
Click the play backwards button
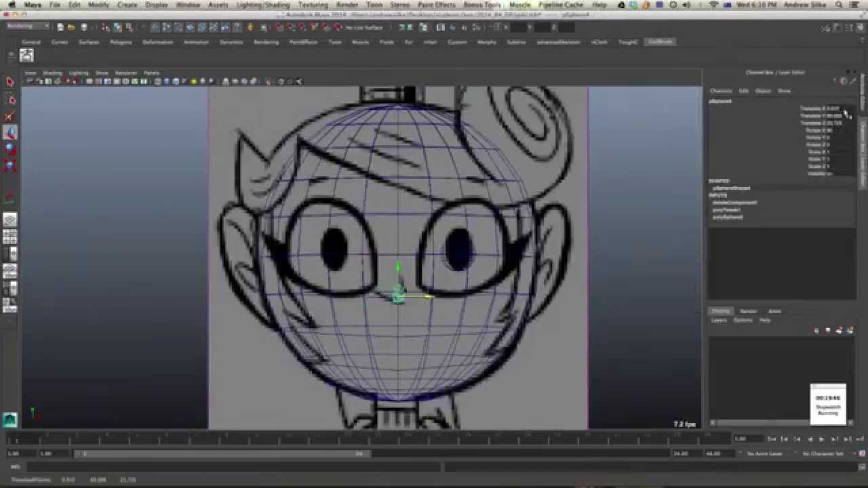812,439
